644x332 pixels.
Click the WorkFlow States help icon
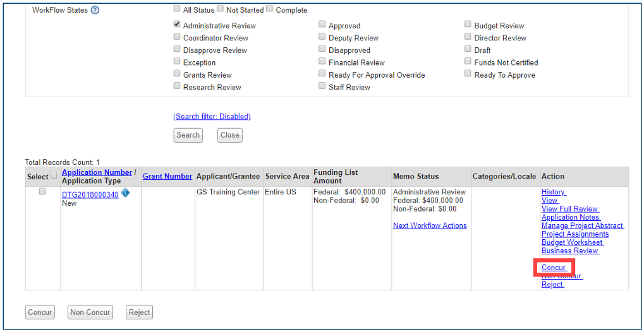(x=95, y=10)
